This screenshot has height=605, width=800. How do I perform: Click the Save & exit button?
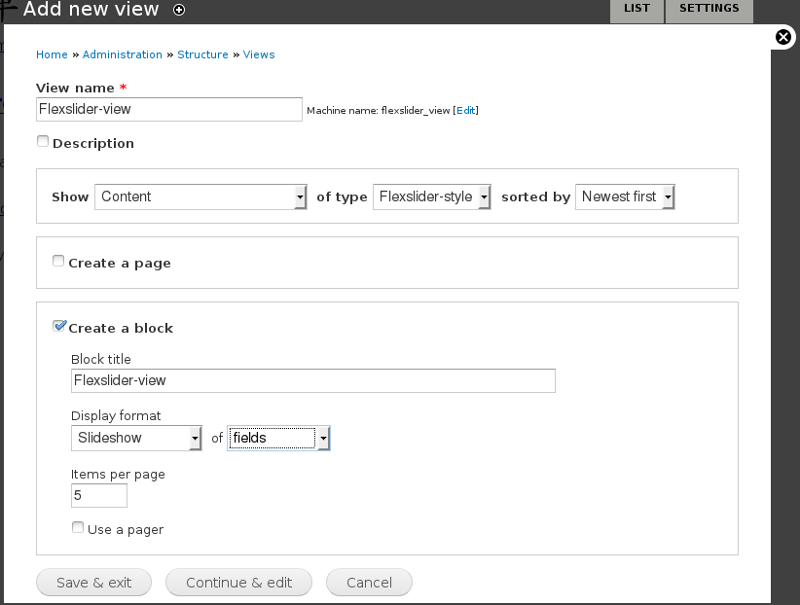pyautogui.click(x=94, y=583)
